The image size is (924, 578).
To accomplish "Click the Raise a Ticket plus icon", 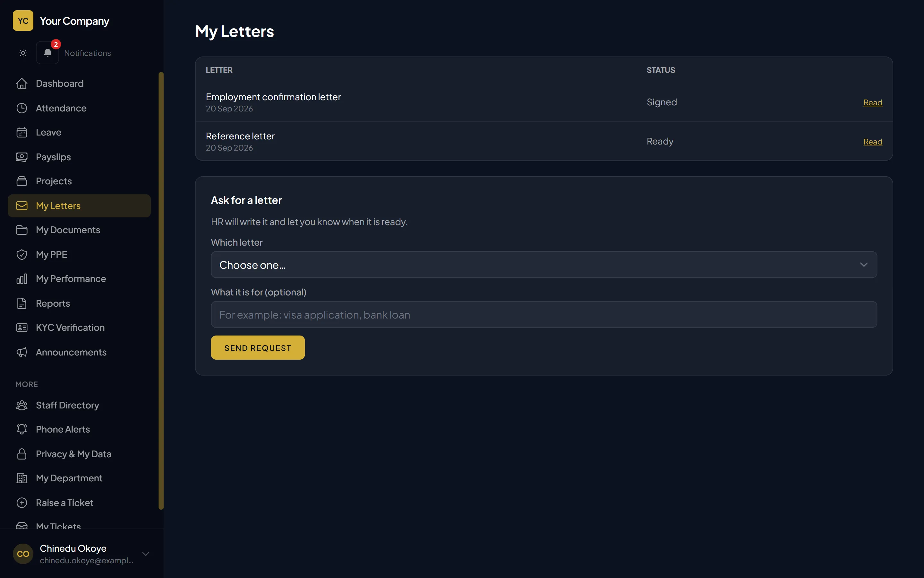I will pyautogui.click(x=22, y=503).
